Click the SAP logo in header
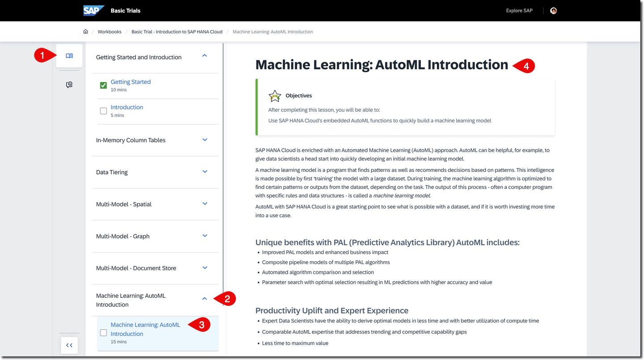 tap(94, 11)
